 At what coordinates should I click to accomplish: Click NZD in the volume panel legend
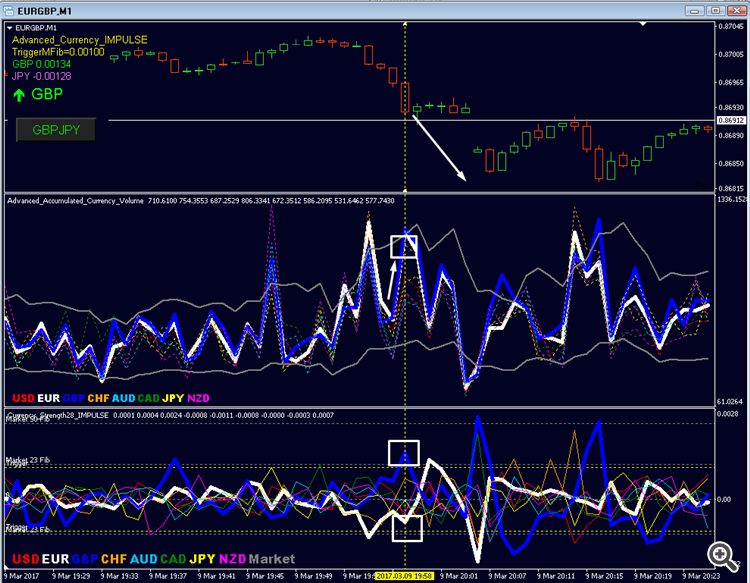[199, 398]
